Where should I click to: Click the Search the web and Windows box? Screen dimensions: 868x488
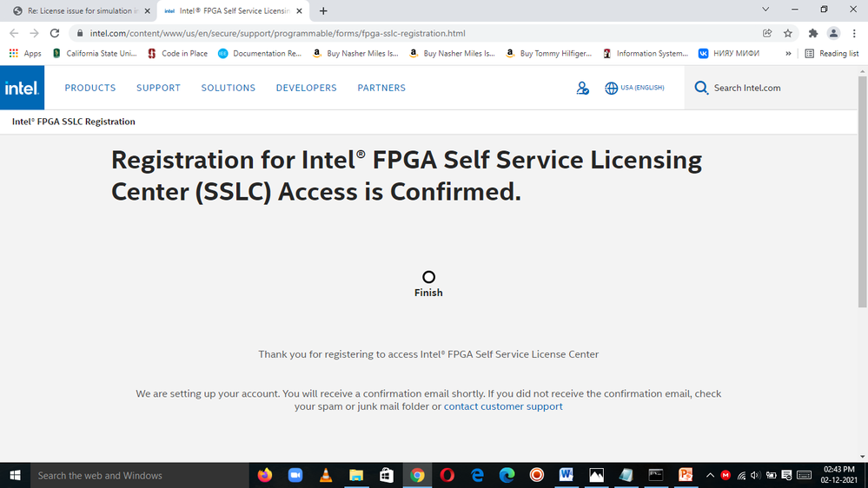point(140,475)
